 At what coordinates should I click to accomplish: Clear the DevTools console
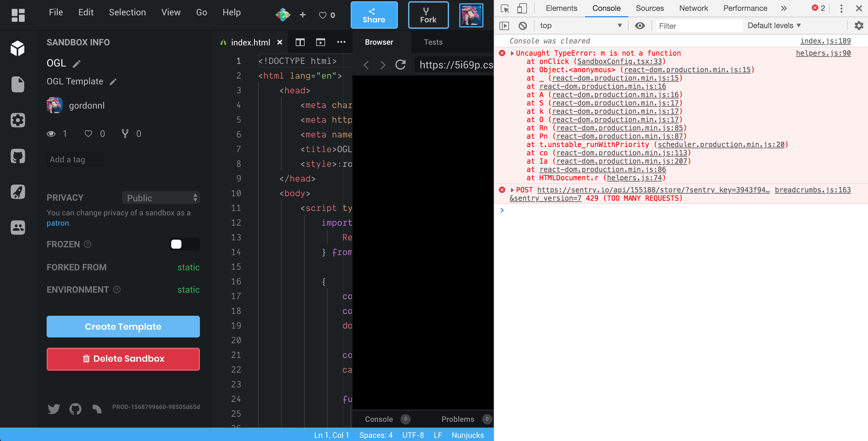522,26
